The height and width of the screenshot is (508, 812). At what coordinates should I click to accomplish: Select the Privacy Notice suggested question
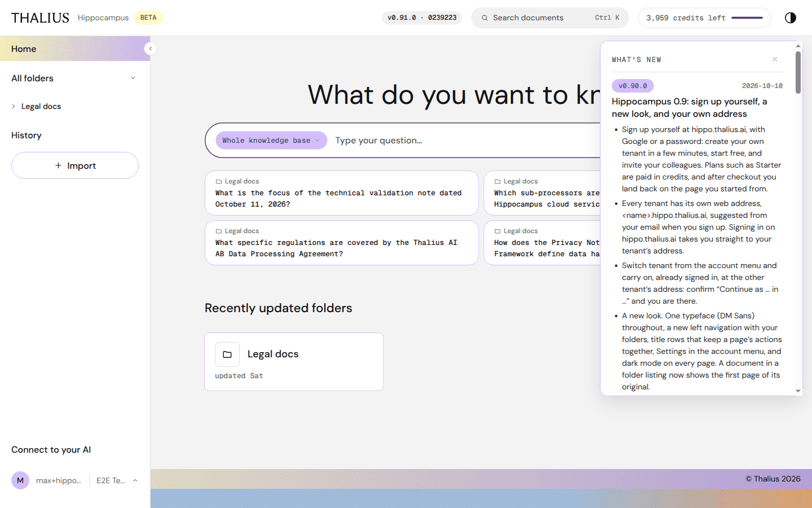[x=542, y=243]
